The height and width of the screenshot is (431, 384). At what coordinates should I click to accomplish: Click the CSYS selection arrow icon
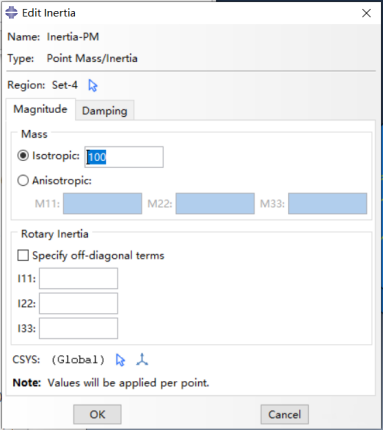pos(120,360)
